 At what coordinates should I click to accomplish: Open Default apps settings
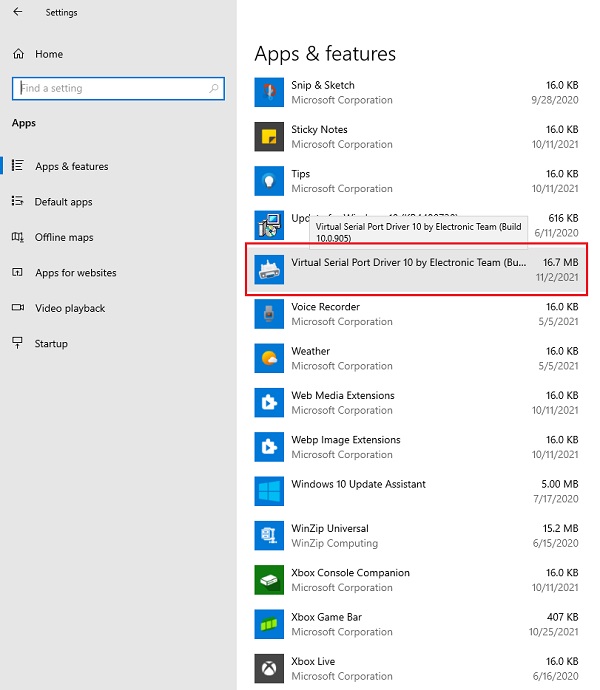[63, 202]
